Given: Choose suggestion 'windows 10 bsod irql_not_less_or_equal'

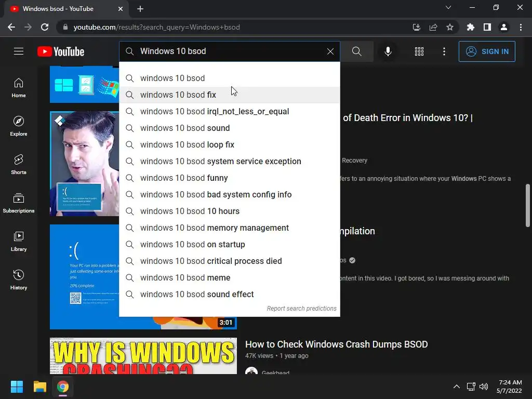Looking at the screenshot, I should (229, 111).
